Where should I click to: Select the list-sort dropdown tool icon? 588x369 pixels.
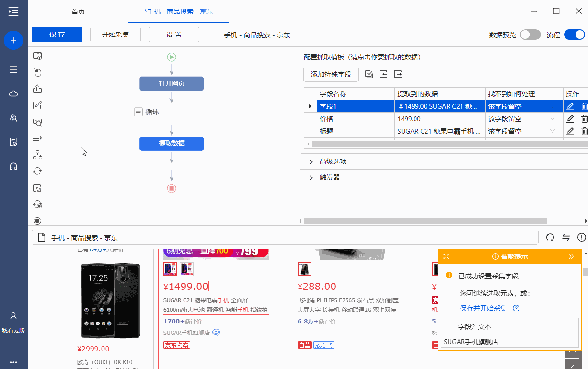(37, 138)
